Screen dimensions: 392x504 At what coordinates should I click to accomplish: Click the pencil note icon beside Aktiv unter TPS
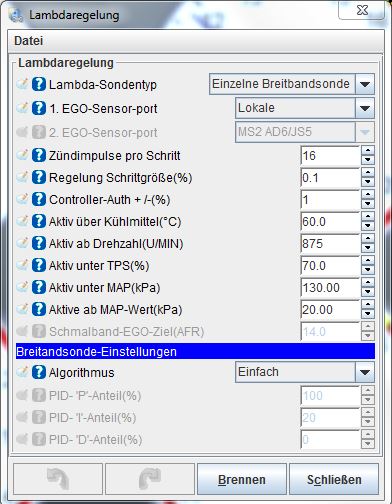click(x=22, y=265)
